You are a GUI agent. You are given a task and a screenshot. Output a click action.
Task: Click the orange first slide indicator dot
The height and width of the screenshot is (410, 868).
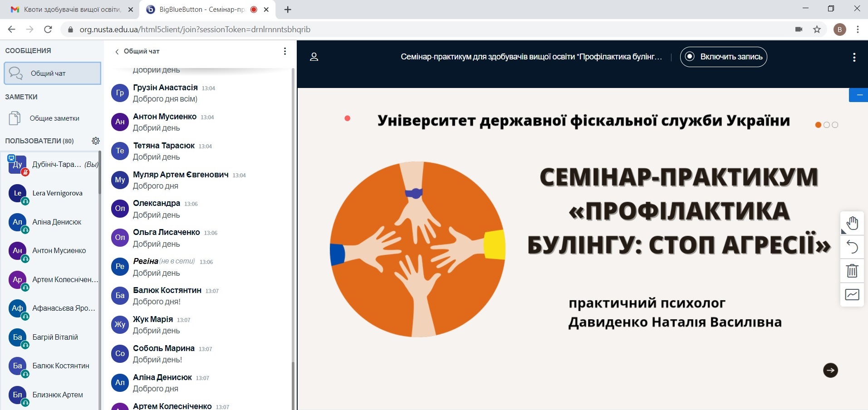click(818, 125)
